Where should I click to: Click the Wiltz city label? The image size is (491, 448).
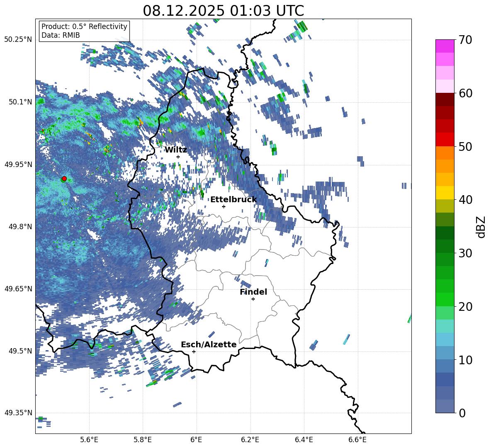click(x=176, y=150)
